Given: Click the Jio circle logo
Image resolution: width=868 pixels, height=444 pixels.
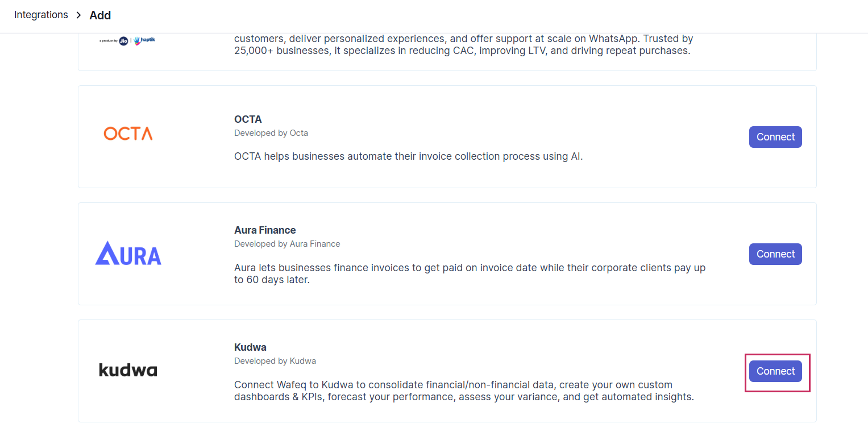Looking at the screenshot, I should point(123,41).
